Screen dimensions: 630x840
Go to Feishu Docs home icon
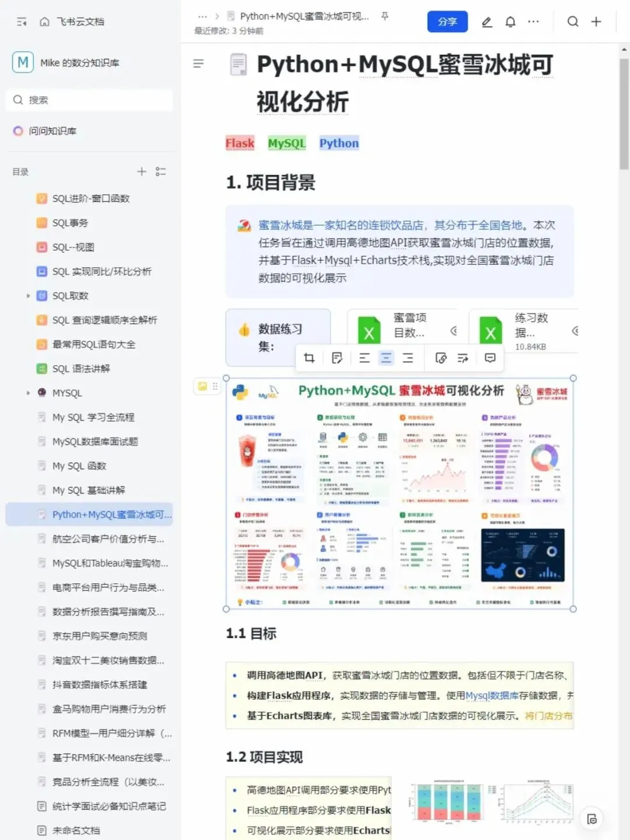tap(44, 22)
